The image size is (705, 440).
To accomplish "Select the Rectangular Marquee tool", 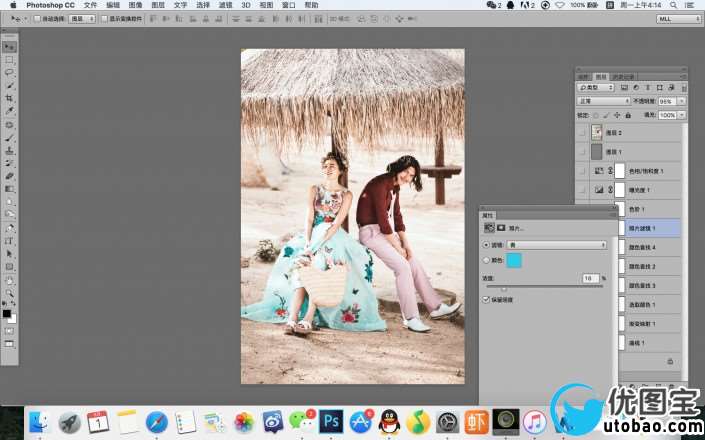I will click(x=9, y=60).
